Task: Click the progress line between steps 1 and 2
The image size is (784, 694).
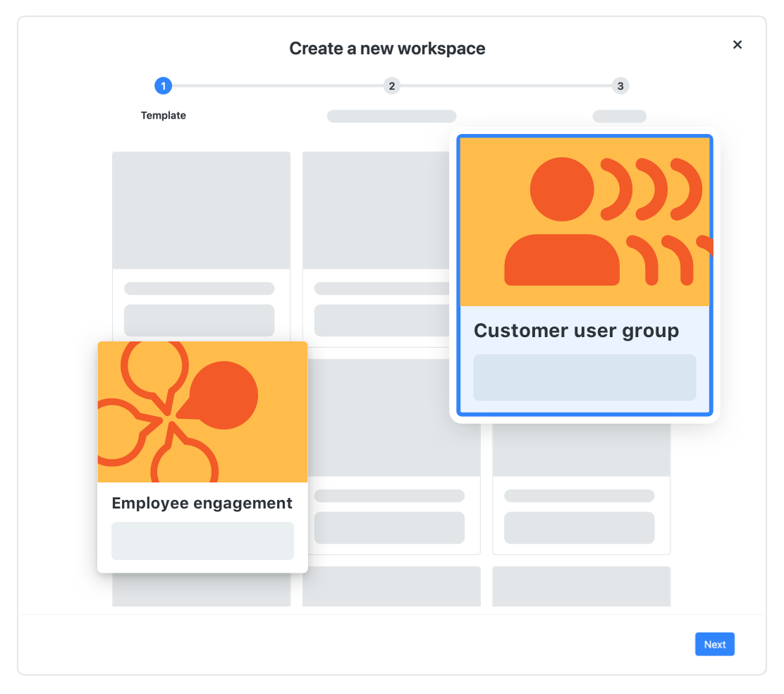Action: coord(277,86)
